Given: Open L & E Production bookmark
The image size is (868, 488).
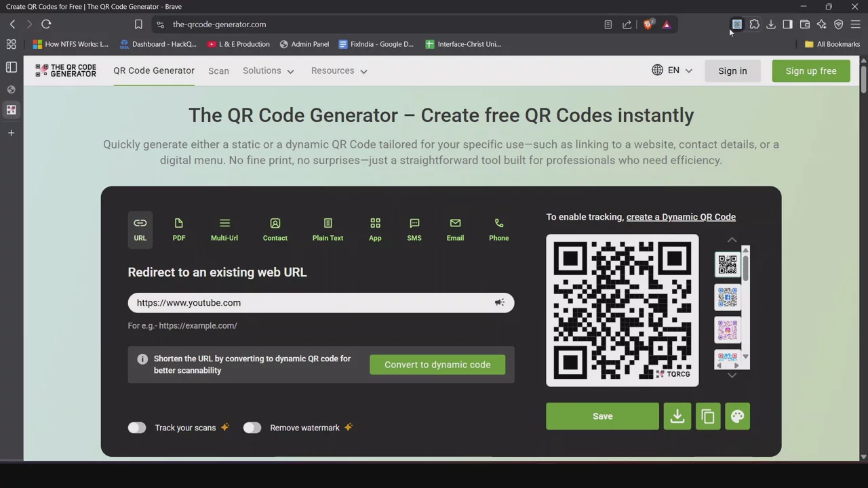Looking at the screenshot, I should tap(239, 44).
